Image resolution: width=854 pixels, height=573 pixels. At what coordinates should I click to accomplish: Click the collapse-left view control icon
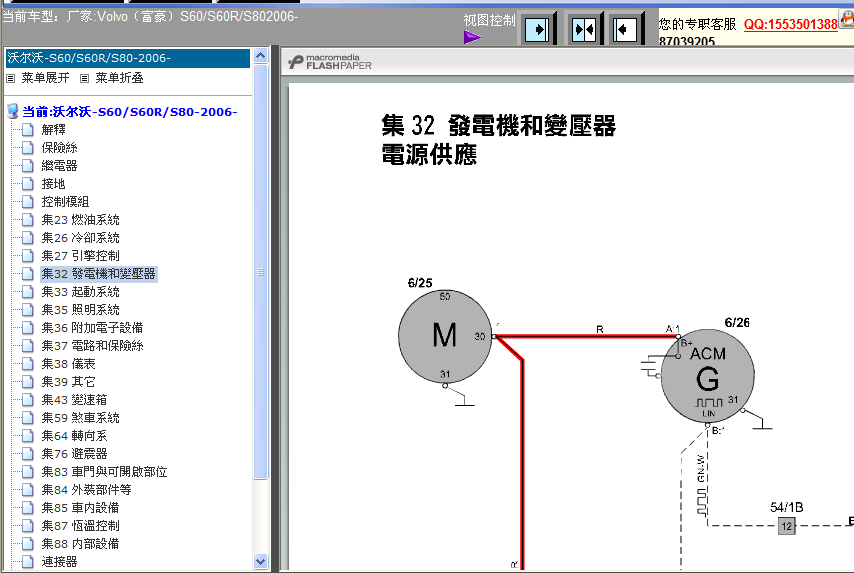(624, 29)
